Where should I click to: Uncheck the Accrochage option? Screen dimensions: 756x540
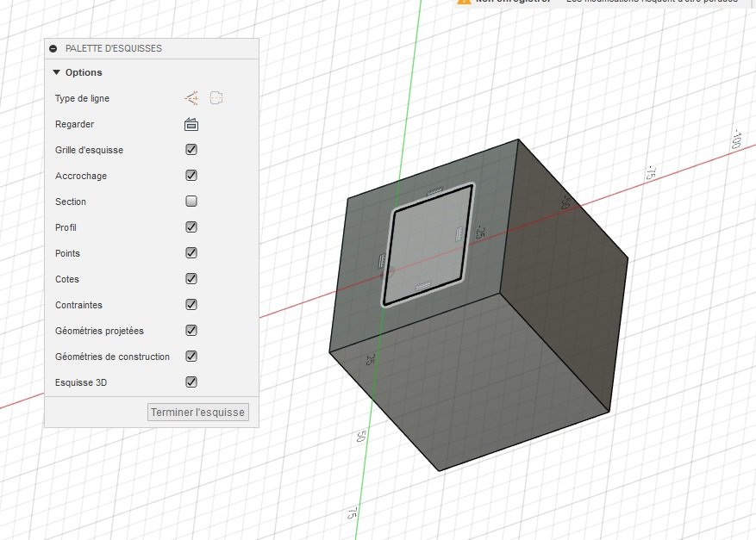[x=191, y=176]
